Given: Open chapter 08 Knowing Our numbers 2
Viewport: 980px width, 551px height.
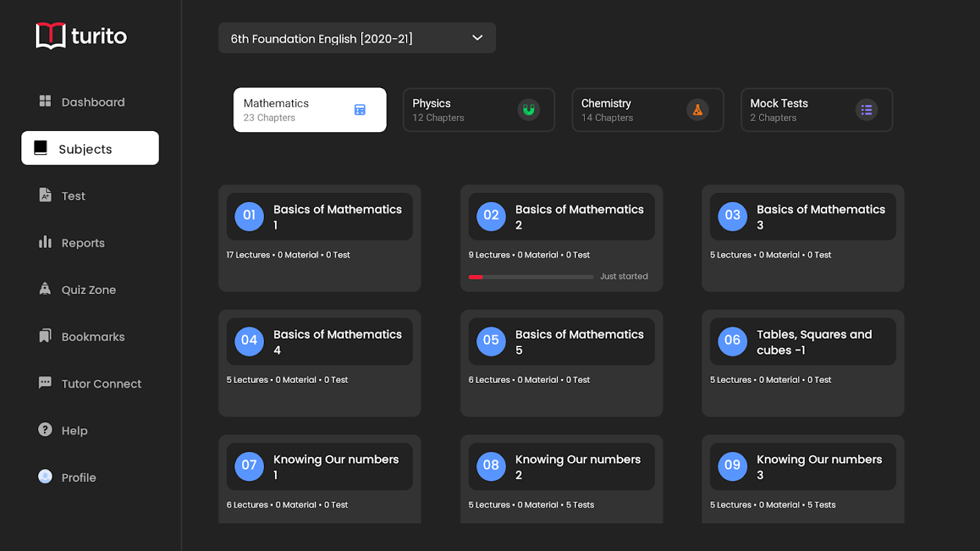Looking at the screenshot, I should (x=562, y=479).
